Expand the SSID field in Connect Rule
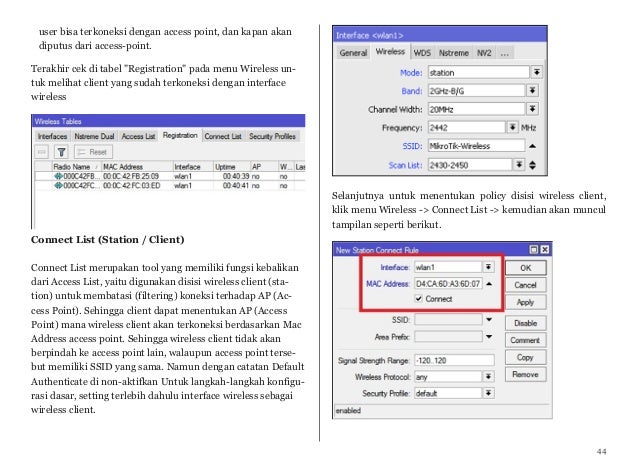Image resolution: width=638 pixels, height=467 pixels. 489,320
